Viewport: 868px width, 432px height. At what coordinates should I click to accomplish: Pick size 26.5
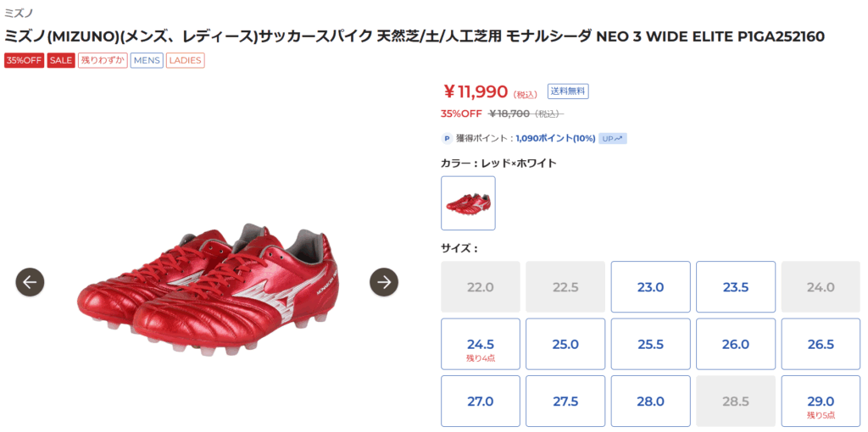tap(821, 345)
